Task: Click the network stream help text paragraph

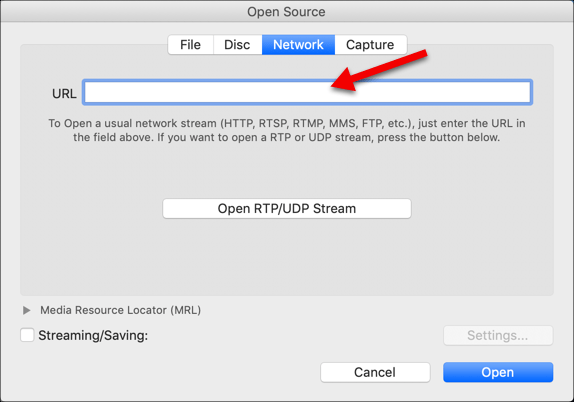Action: (287, 130)
